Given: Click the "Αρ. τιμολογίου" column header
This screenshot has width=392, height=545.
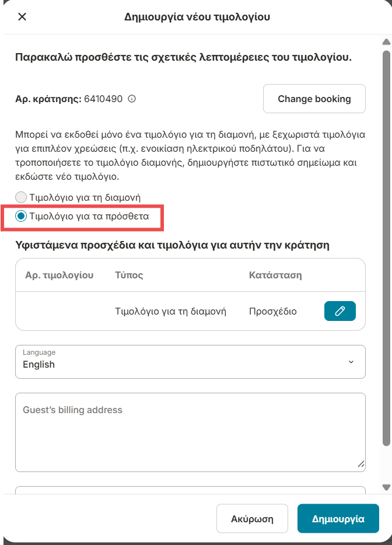Looking at the screenshot, I should coord(59,275).
